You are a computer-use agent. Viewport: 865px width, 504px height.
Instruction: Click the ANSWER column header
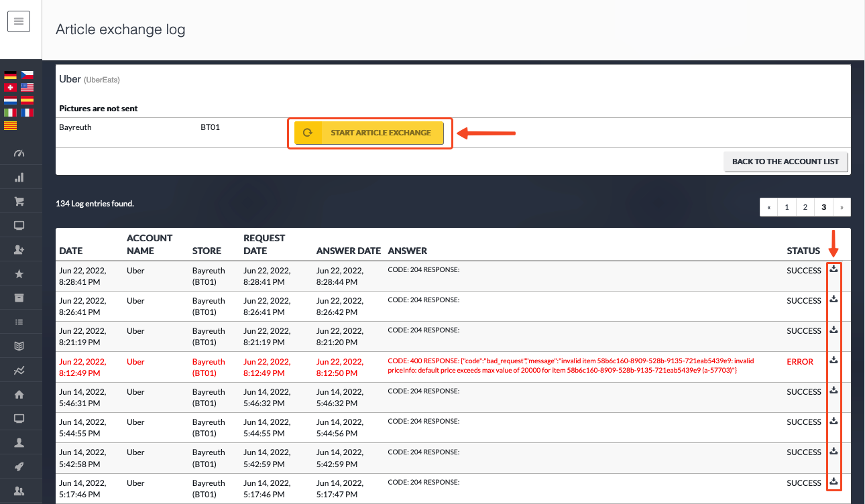408,251
